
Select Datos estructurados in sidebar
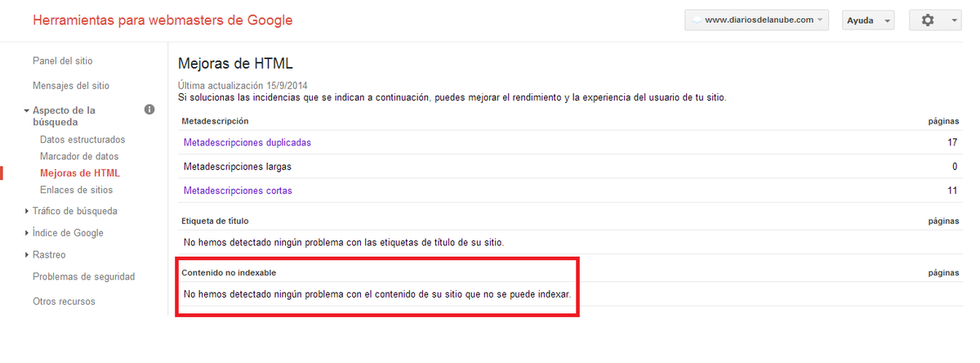pos(82,140)
